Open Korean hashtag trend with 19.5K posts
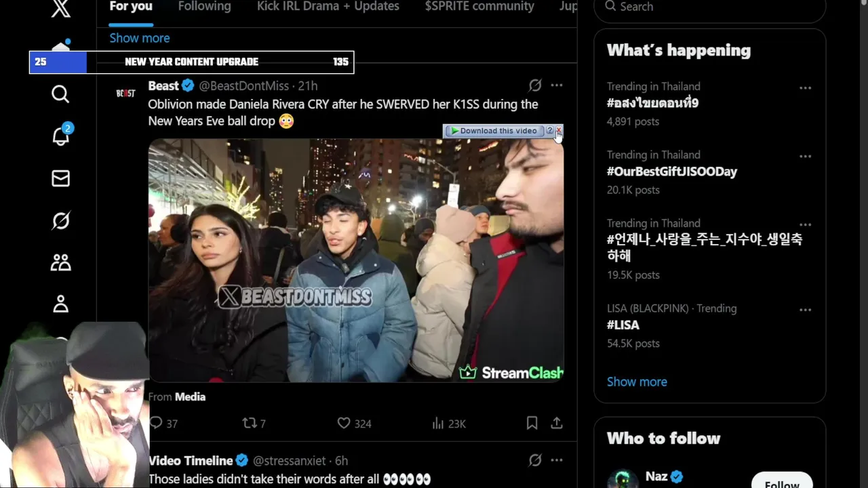 coord(705,247)
